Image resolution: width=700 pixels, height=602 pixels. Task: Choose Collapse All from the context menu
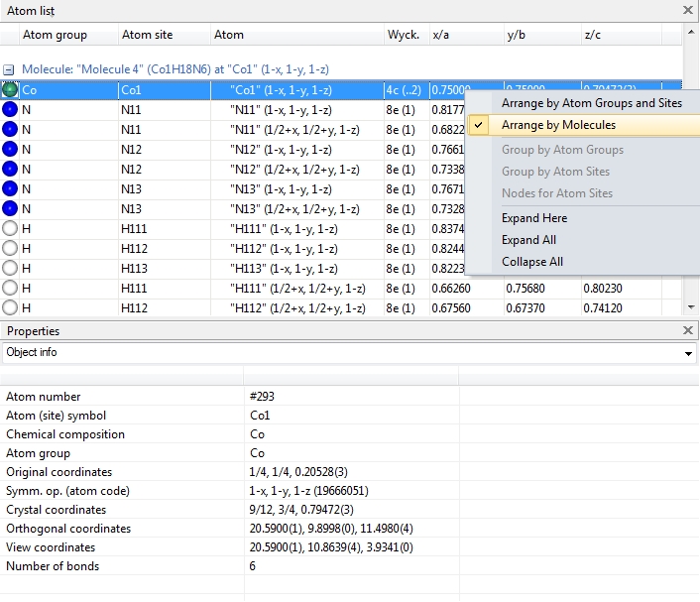532,262
